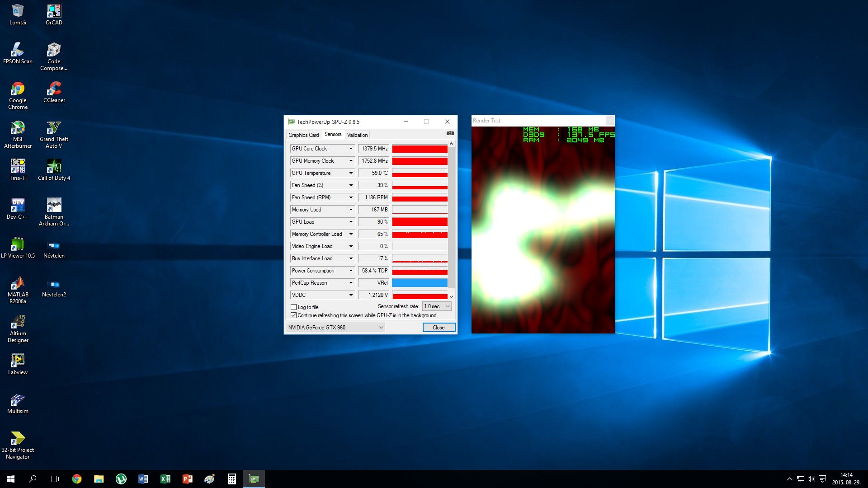Open the GPU Core Clock sensor dropdown

[351, 149]
